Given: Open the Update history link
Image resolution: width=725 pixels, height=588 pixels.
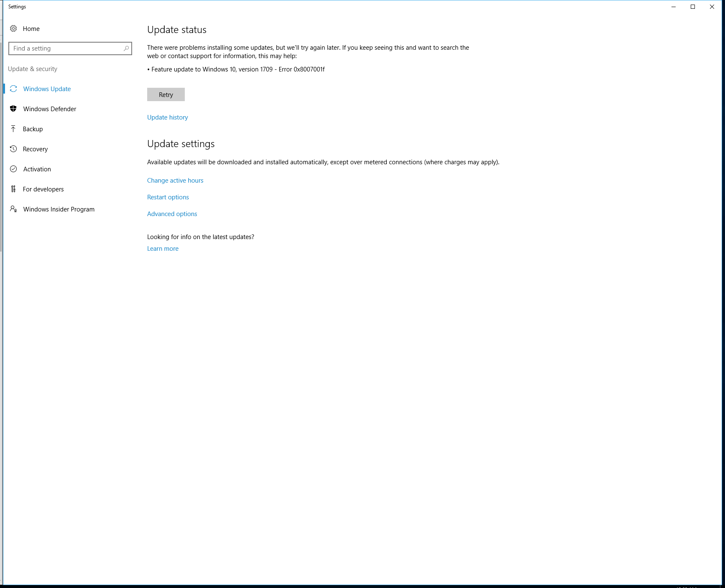Looking at the screenshot, I should [x=168, y=117].
